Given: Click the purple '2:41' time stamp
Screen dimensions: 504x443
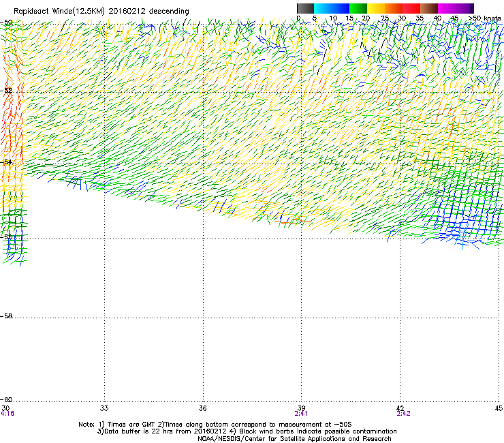Looking at the screenshot, I should (x=301, y=414).
